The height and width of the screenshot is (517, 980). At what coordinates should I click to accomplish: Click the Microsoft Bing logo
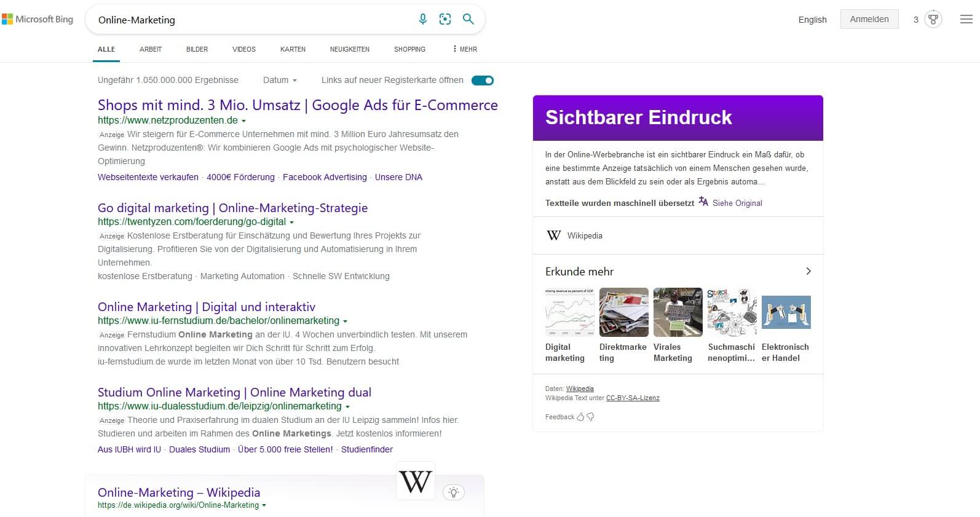pyautogui.click(x=38, y=20)
